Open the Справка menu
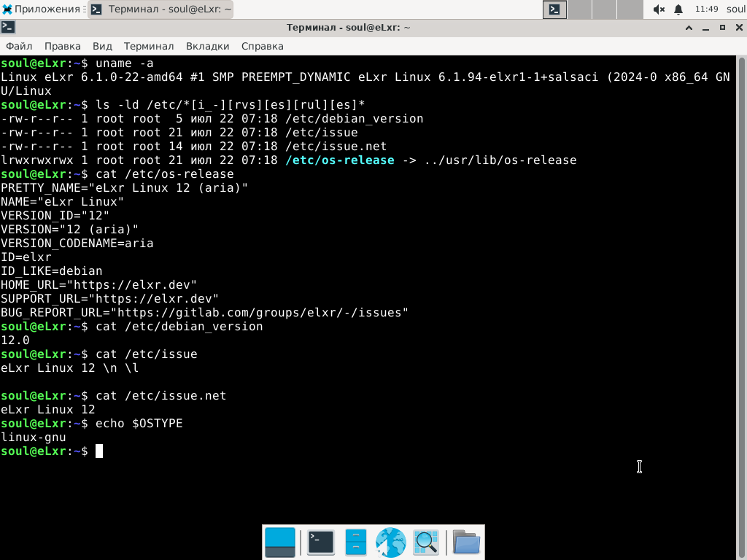This screenshot has height=560, width=747. pyautogui.click(x=262, y=46)
